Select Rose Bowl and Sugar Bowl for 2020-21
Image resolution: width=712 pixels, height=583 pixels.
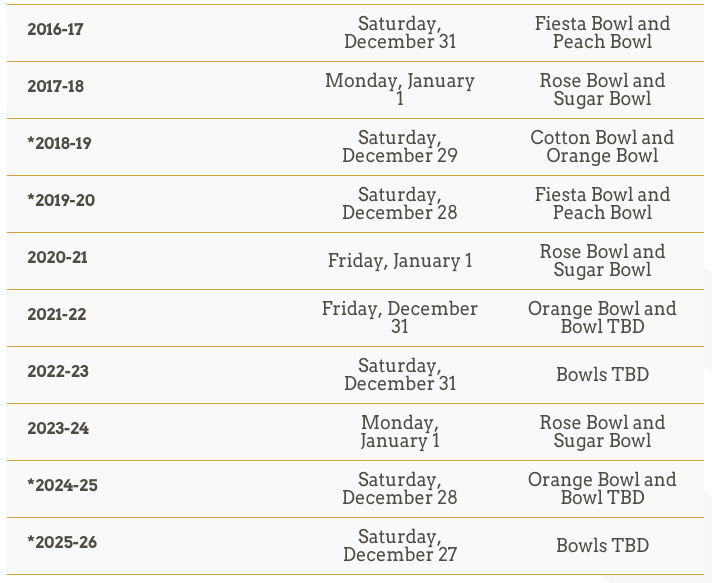click(602, 261)
